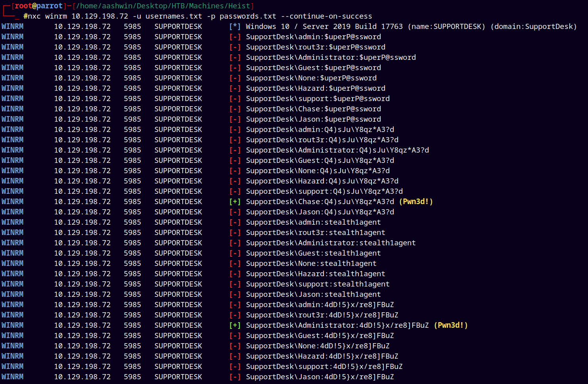Select SupportDesk\None:stealth1agent entry
The height and width of the screenshot is (384, 588).
311,264
